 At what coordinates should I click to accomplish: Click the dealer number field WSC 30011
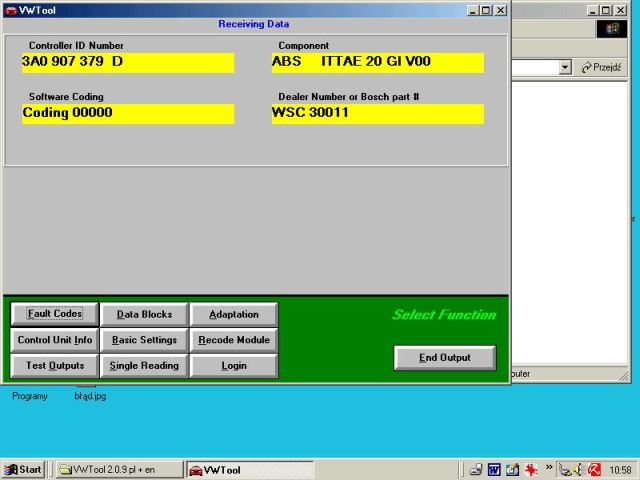(378, 113)
